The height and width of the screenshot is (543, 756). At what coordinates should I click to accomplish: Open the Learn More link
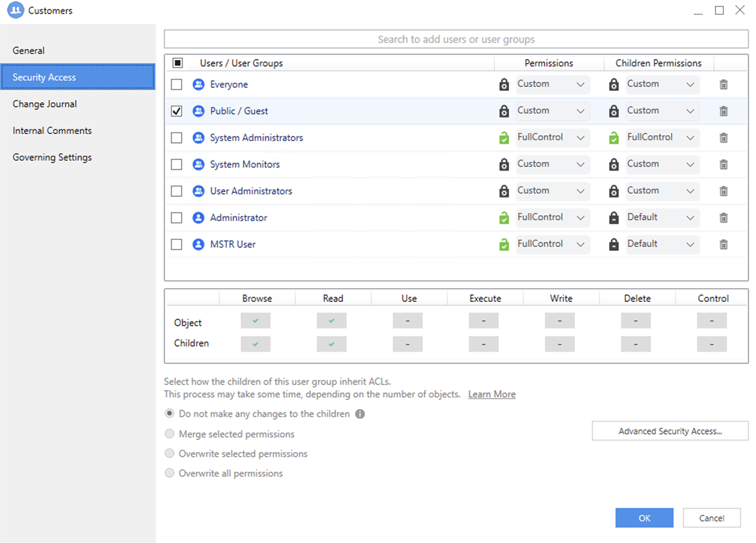pos(491,395)
